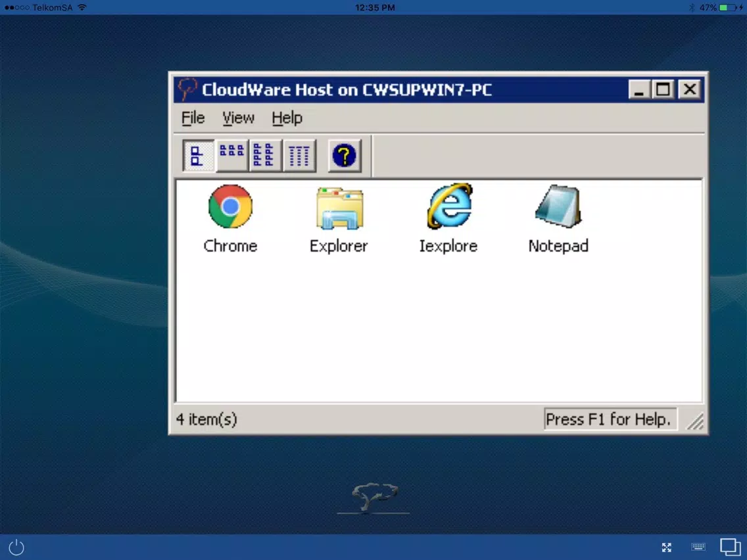Viewport: 747px width, 560px height.
Task: Click the CloudWare Host title bar text
Action: pos(347,89)
